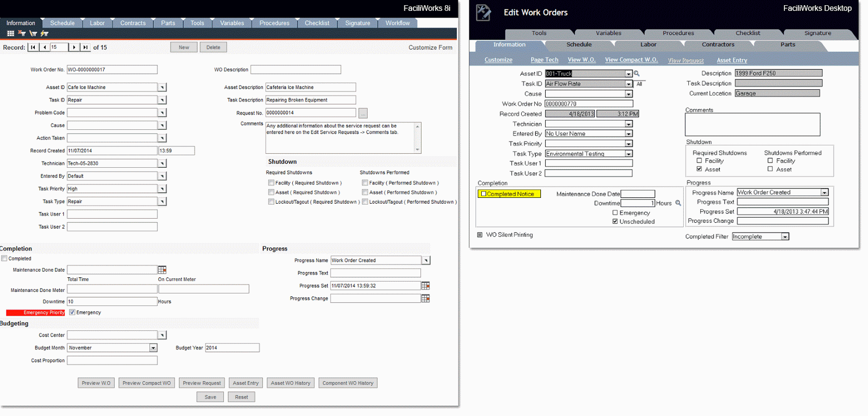868x416 pixels.
Task: Toggle the Unscheduled checkbox in Desktop
Action: pos(615,221)
